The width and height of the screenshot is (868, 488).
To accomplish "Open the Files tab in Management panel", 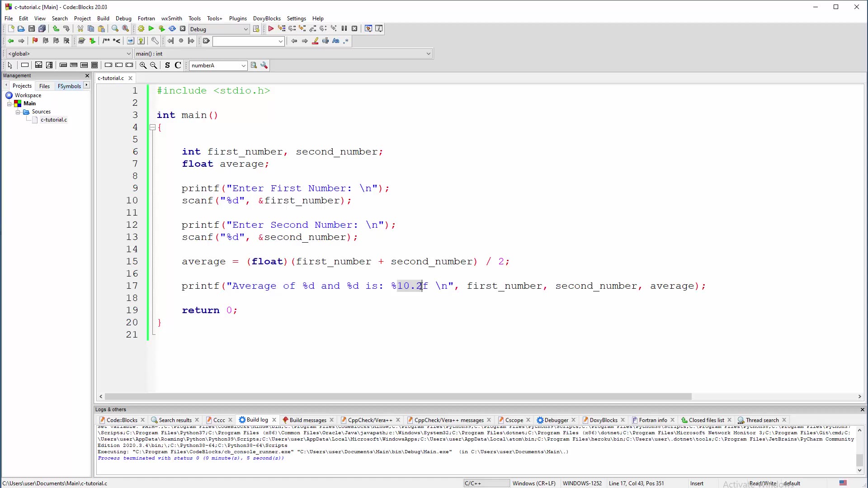I will [x=44, y=86].
